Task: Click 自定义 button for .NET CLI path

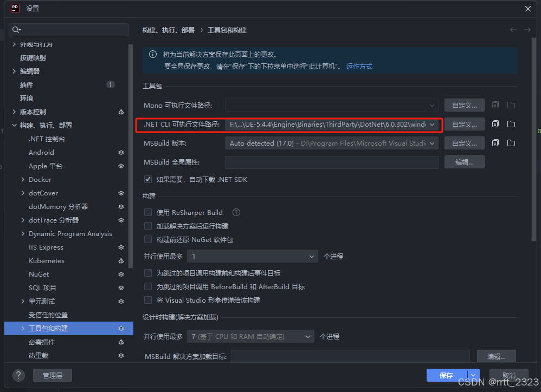Action: 465,124
